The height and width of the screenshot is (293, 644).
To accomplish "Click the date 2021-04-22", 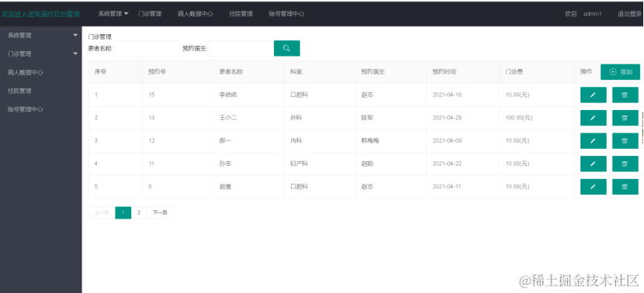I will pyautogui.click(x=447, y=164).
